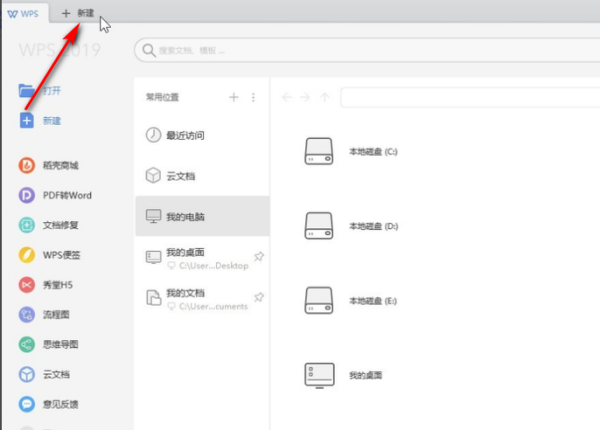Image resolution: width=600 pixels, height=430 pixels.
Task: Click the 本地磁盘 (D:) label
Action: pos(373,226)
